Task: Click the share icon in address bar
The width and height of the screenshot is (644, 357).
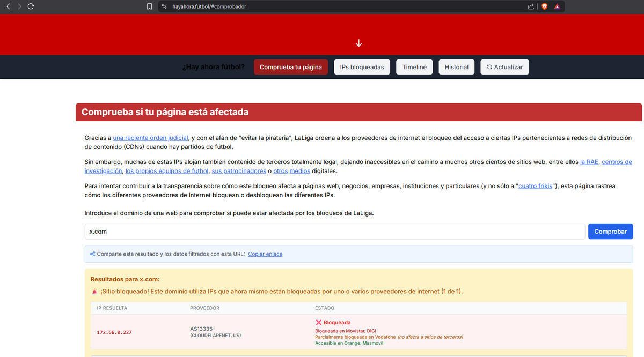Action: click(531, 6)
